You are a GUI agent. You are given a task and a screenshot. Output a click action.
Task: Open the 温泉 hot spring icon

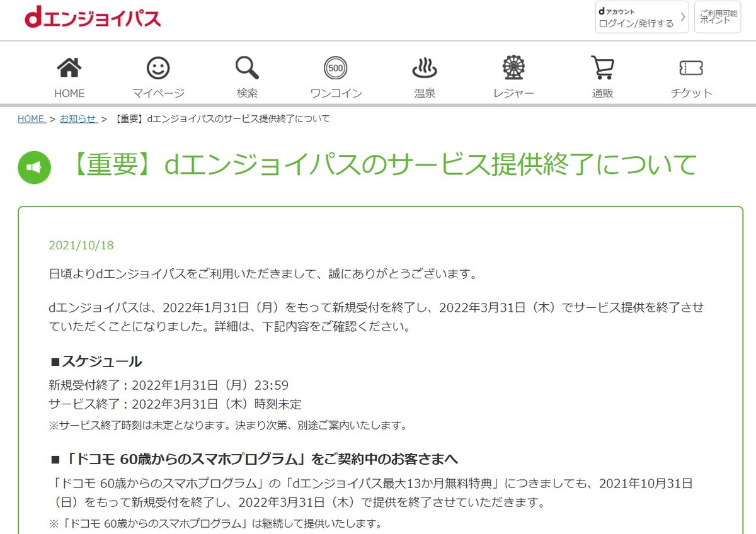click(425, 68)
